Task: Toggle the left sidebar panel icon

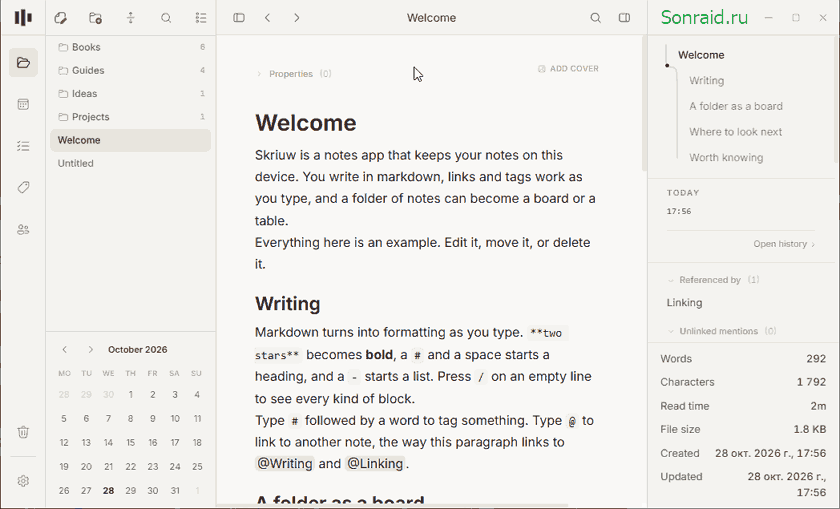Action: click(x=239, y=18)
